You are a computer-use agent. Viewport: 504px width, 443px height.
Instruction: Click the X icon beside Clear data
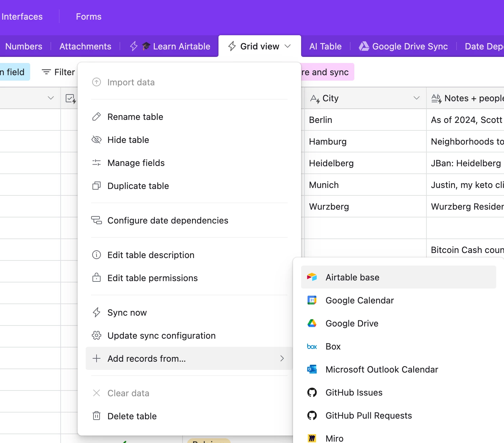click(x=97, y=393)
